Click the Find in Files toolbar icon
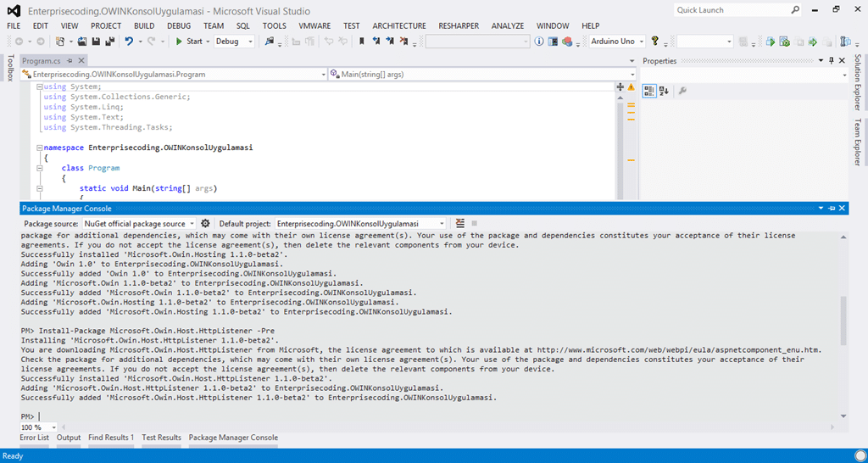The image size is (868, 463). (270, 42)
